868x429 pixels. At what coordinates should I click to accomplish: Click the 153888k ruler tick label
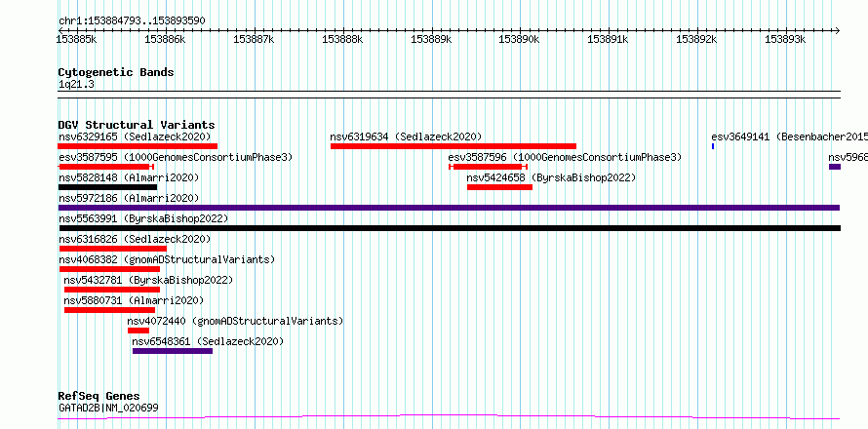(x=342, y=39)
